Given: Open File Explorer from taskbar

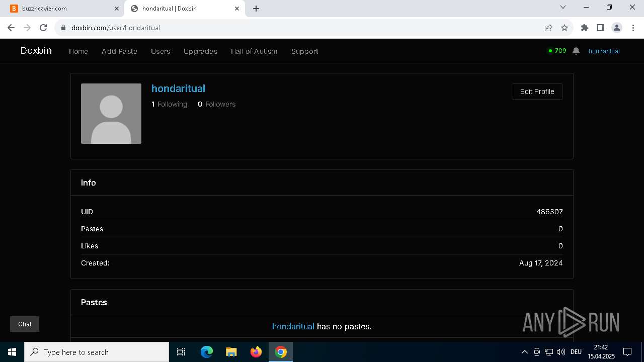Looking at the screenshot, I should 231,352.
